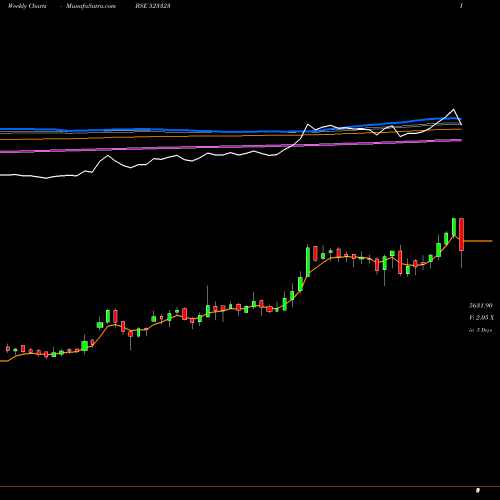Click the 'V:' volume multiple text
The image size is (500, 500).
coord(481,318)
